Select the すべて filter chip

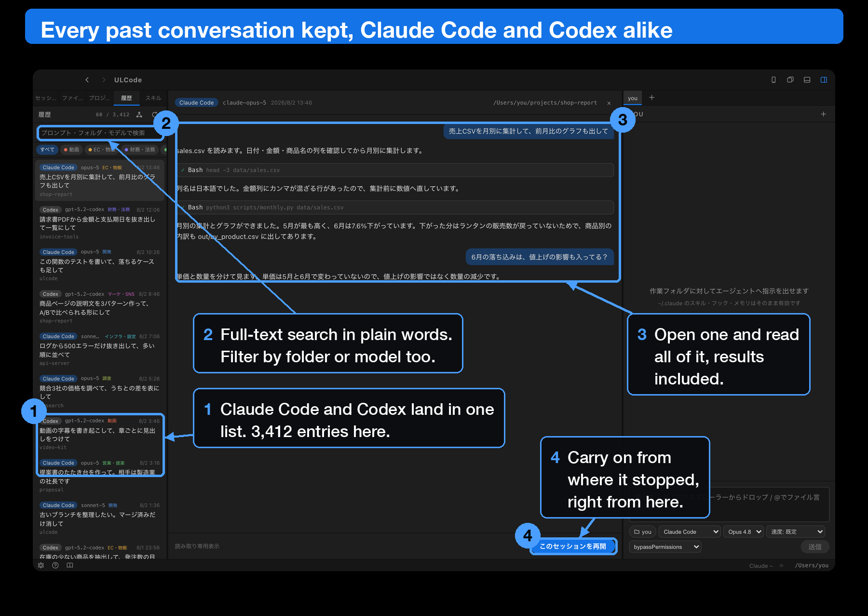point(47,150)
